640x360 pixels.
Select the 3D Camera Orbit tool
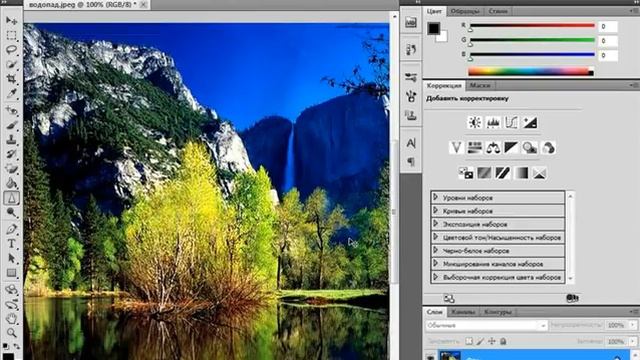(x=11, y=304)
